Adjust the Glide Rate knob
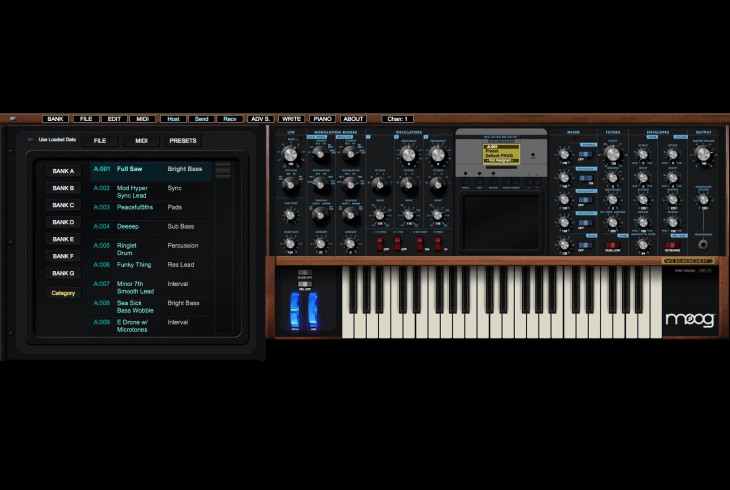Image resolution: width=730 pixels, height=490 pixels. [290, 244]
